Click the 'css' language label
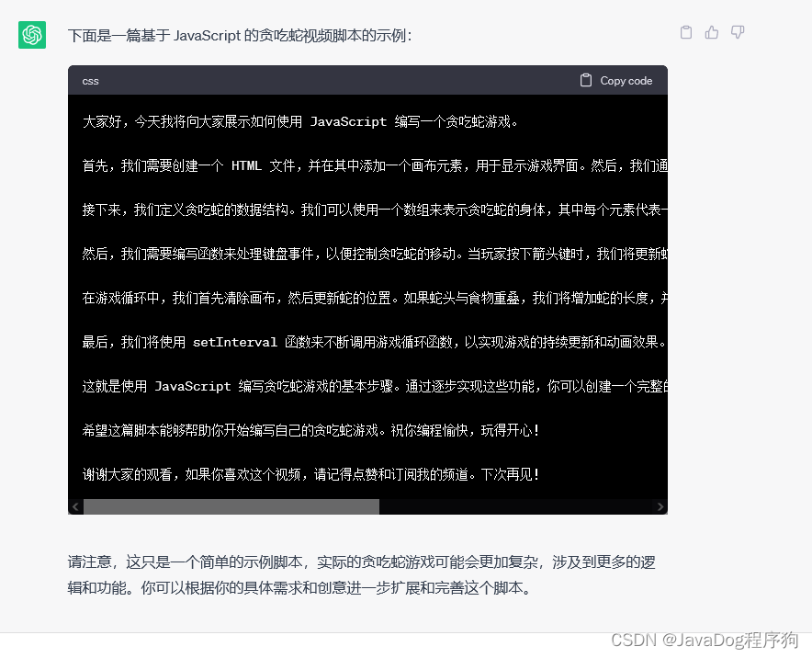 point(90,81)
